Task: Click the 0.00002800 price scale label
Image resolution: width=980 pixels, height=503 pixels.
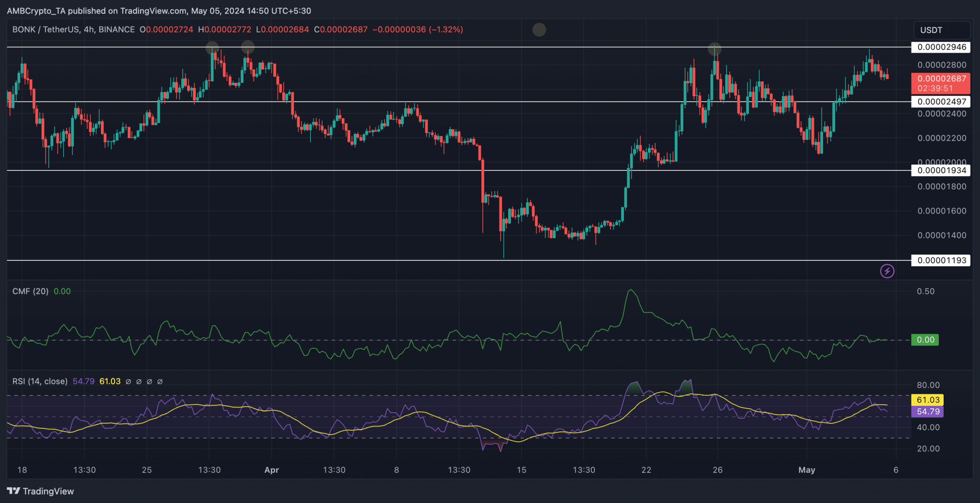Action: click(942, 65)
